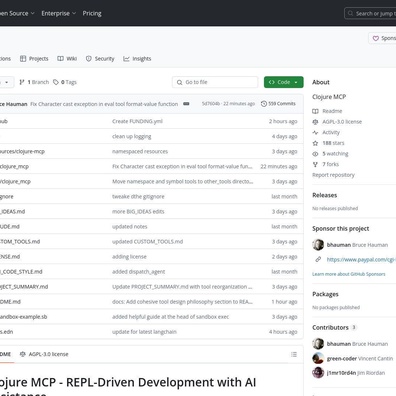Click the eye icon beside 5 watching
The image size is (396, 396).
pyautogui.click(x=315, y=154)
